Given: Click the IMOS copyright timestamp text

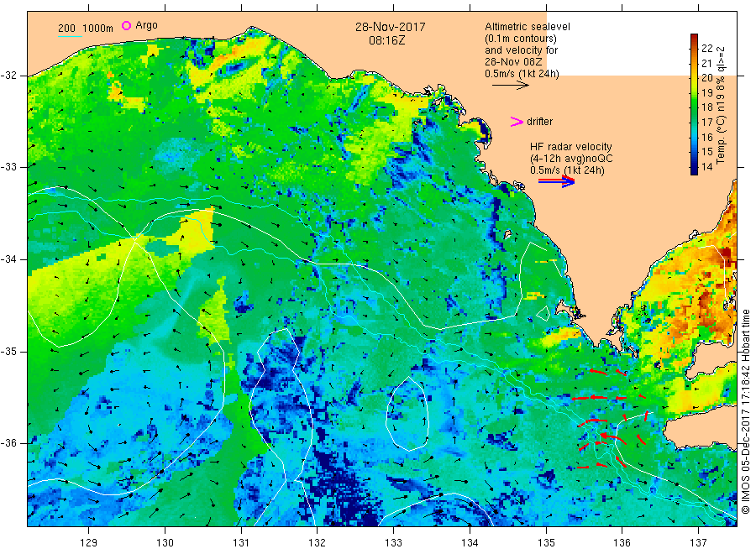Looking at the screenshot, I should pos(746,412).
